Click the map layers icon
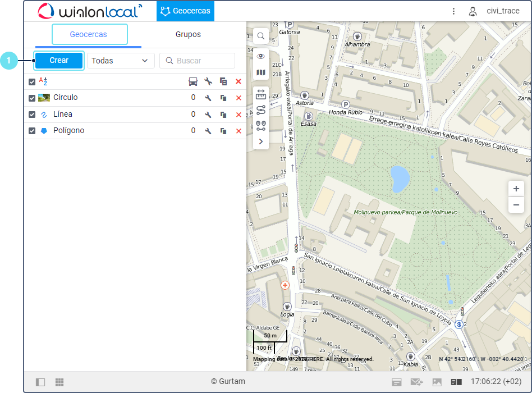 point(261,72)
